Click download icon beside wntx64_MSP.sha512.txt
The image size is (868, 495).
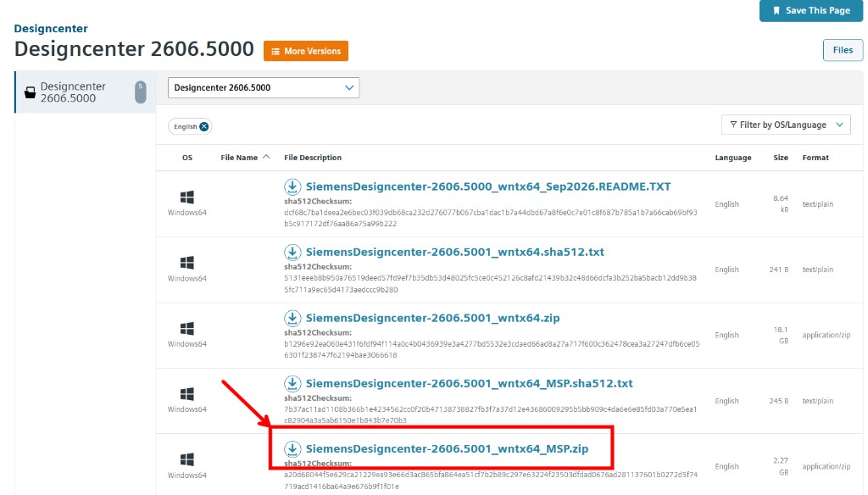(292, 383)
